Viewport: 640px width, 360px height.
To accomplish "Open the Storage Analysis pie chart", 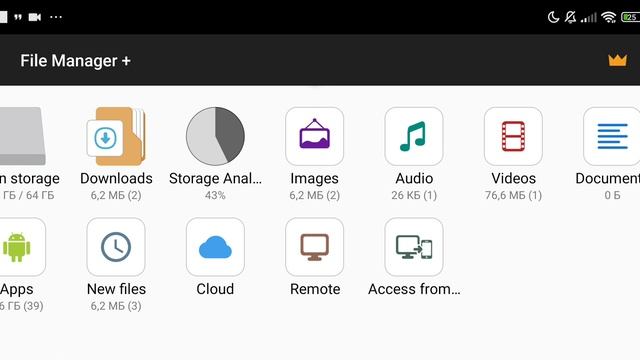I will pos(215,136).
